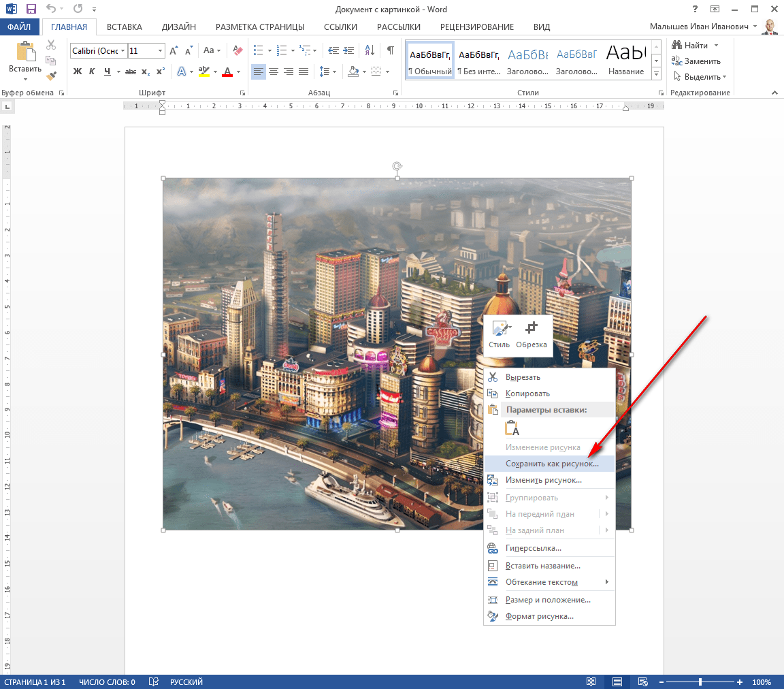Choose Вырезать in context menu

coord(549,377)
